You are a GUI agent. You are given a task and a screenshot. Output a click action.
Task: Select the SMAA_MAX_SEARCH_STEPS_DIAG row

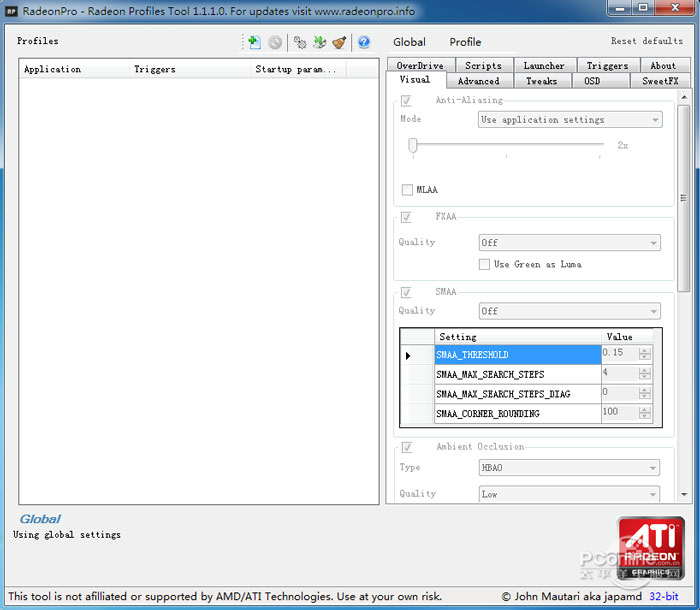pos(518,394)
